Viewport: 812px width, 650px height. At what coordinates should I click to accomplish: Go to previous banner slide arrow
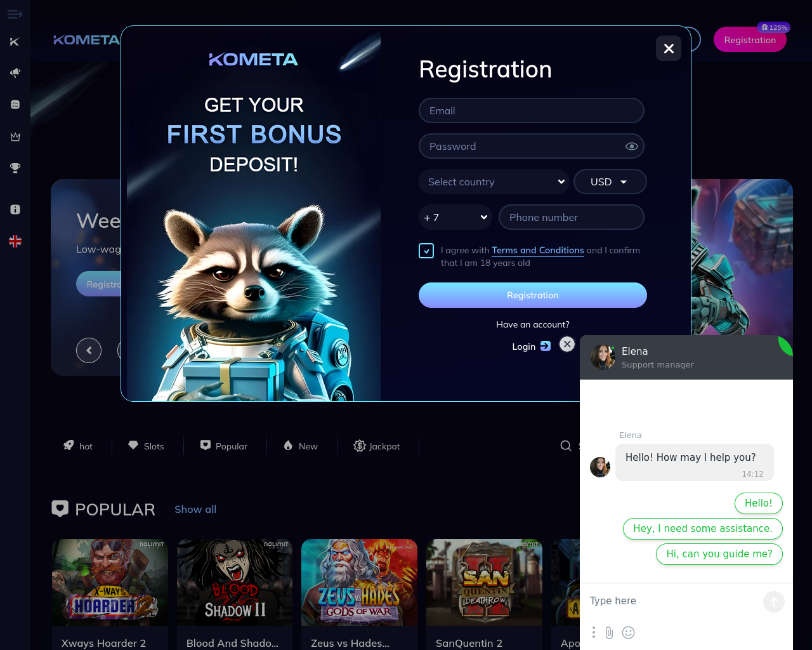pyautogui.click(x=89, y=350)
